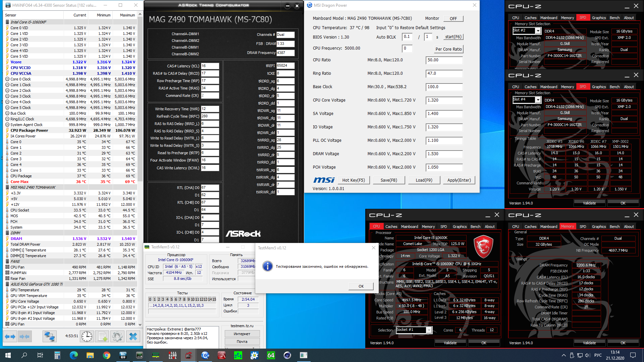
Task: Click the blue X close-sensors icon in HWiNFO
Action: pos(133,336)
